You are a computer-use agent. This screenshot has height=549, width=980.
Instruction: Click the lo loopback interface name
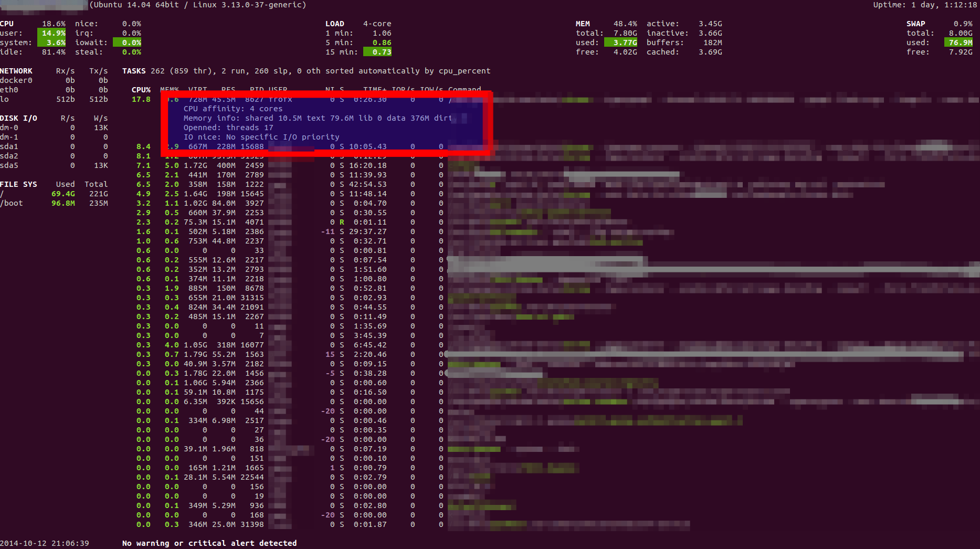click(4, 99)
